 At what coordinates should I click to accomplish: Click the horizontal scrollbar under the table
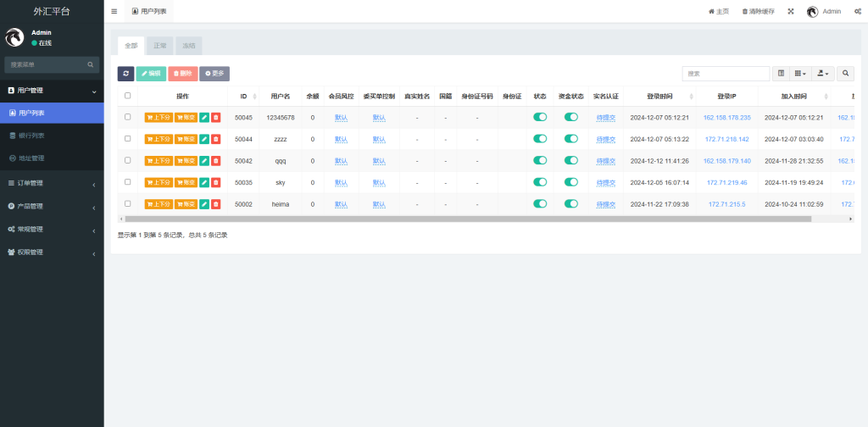coord(466,219)
